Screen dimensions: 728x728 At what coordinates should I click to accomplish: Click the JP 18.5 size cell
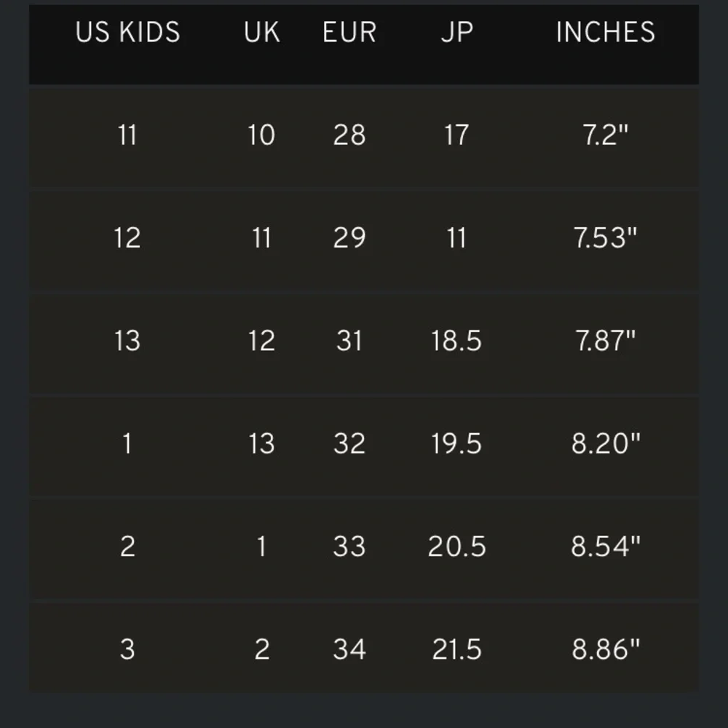click(x=457, y=341)
